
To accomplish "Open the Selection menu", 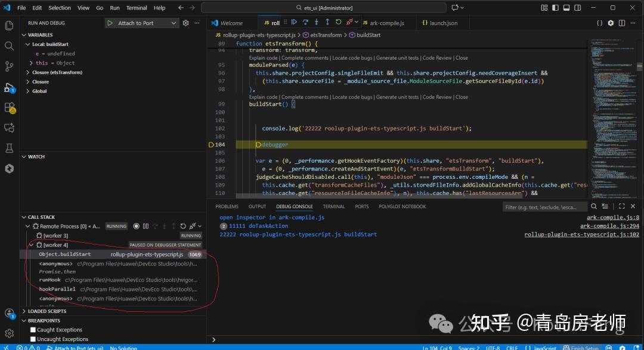I will coord(60,8).
